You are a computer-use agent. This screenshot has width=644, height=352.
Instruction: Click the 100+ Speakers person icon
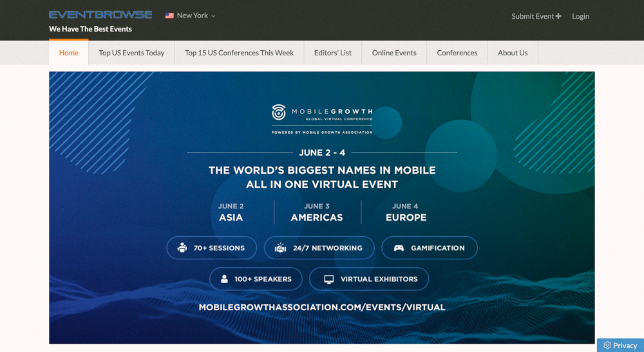224,279
